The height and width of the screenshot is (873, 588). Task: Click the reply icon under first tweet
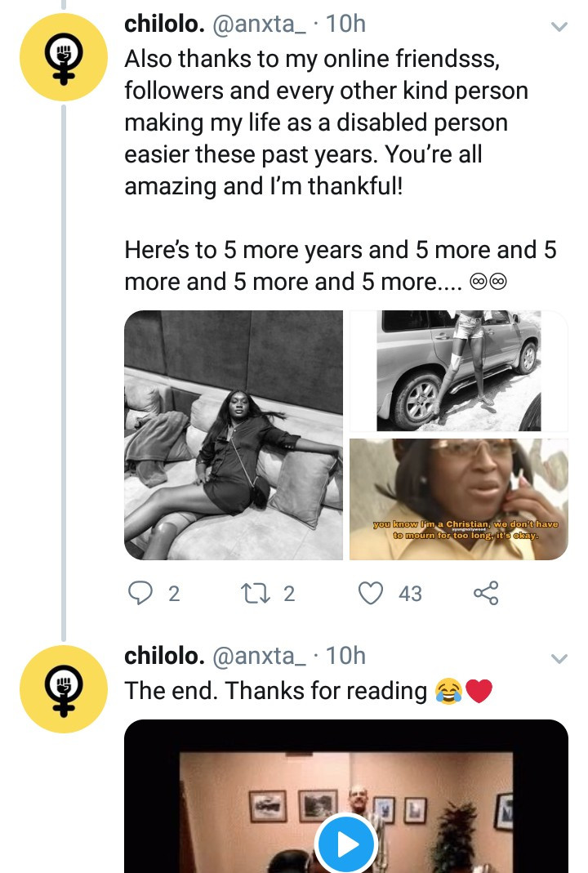[141, 593]
